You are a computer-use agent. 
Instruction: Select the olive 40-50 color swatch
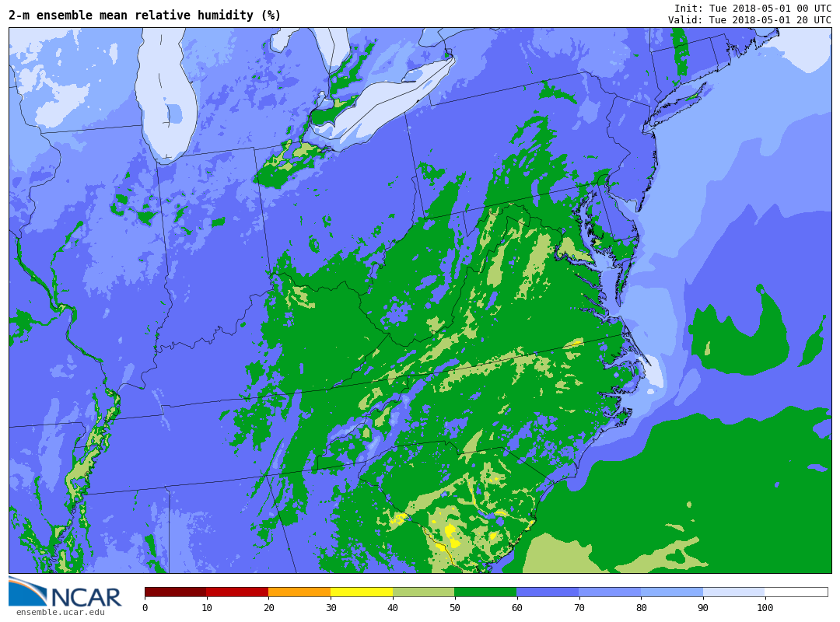coord(424,592)
